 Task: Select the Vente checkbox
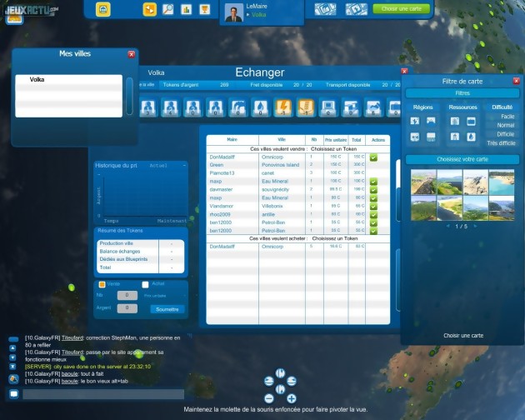click(x=102, y=284)
